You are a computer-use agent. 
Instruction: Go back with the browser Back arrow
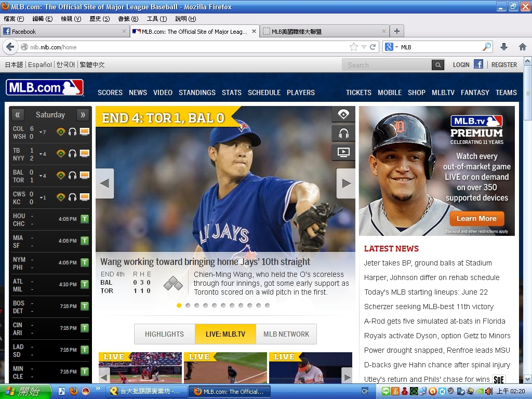point(10,47)
